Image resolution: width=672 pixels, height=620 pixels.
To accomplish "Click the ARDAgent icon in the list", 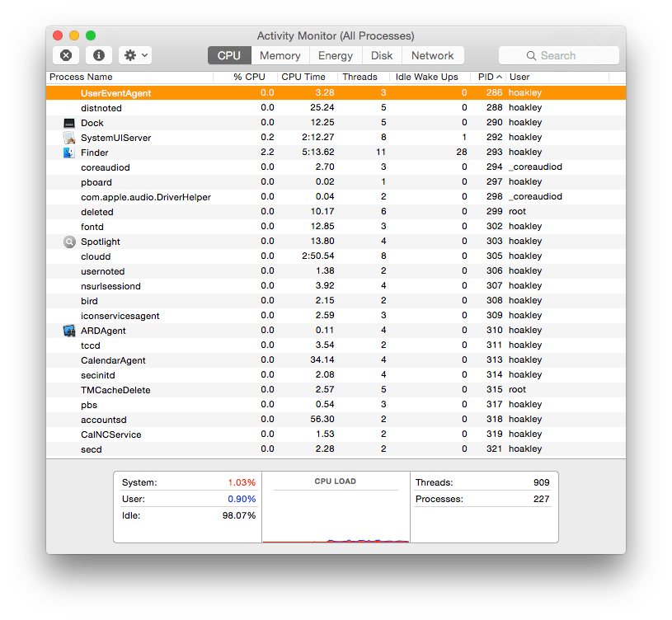I will pos(68,330).
